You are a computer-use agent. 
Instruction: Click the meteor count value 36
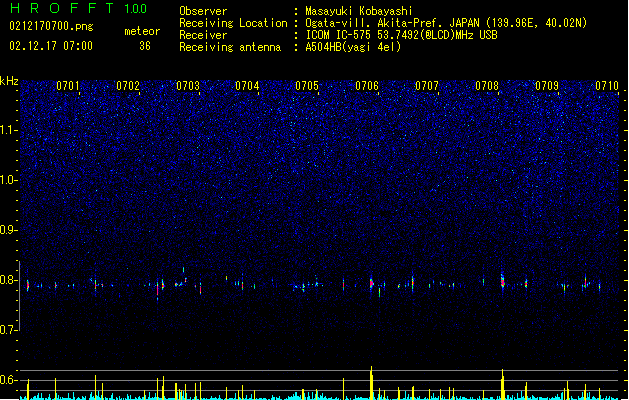(x=145, y=46)
